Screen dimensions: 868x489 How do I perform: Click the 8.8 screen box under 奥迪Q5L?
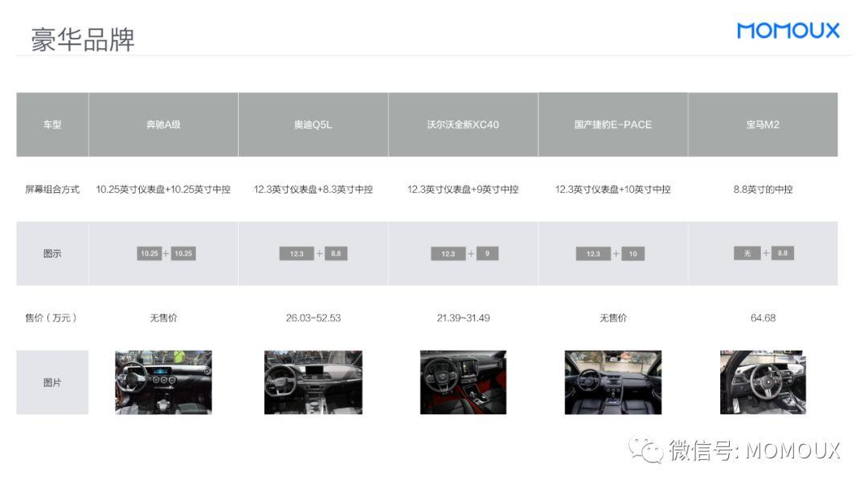[336, 253]
